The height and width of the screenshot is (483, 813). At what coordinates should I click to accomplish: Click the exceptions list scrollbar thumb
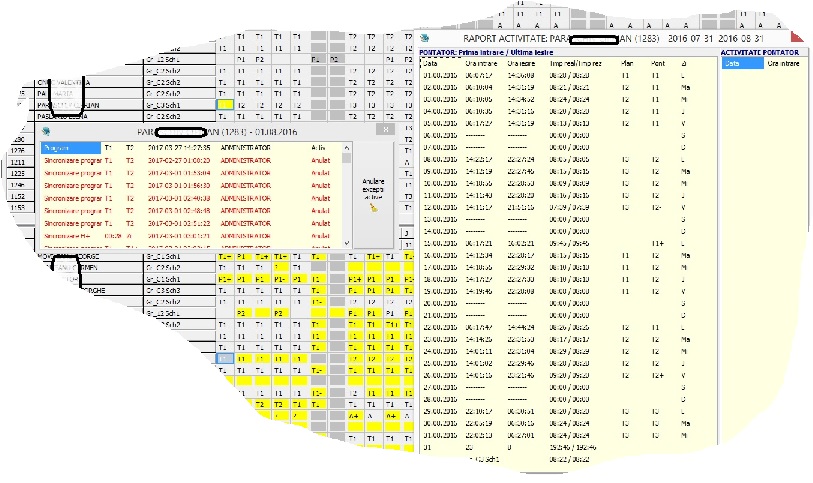[346, 159]
